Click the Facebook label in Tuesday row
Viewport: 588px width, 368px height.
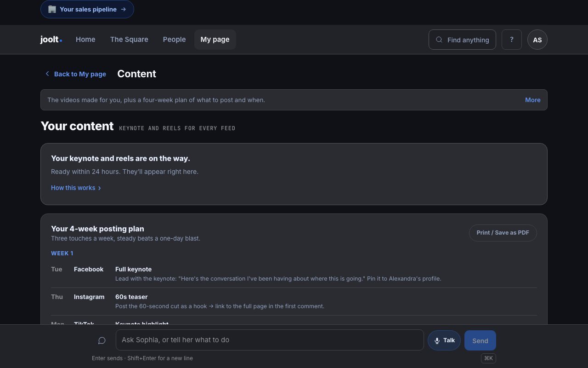[89, 269]
